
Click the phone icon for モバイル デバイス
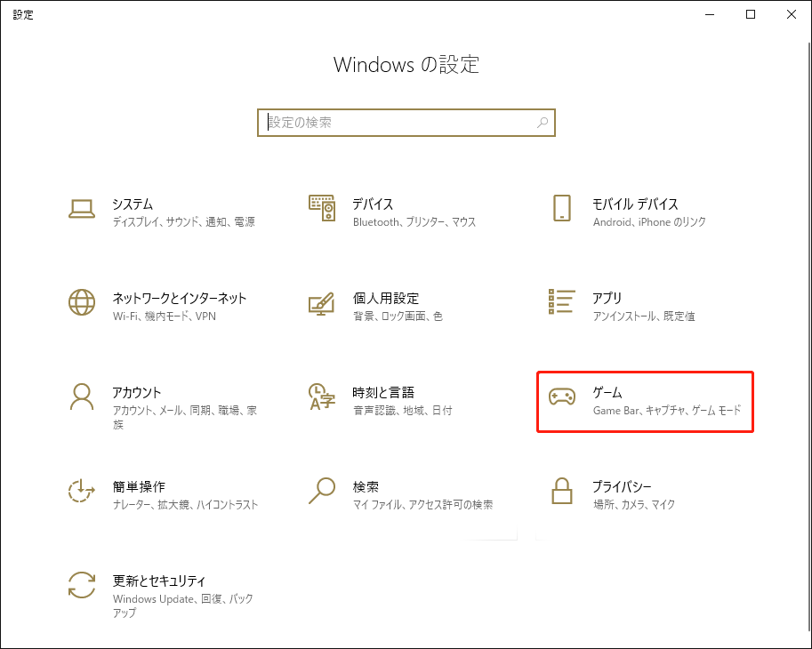coord(561,208)
